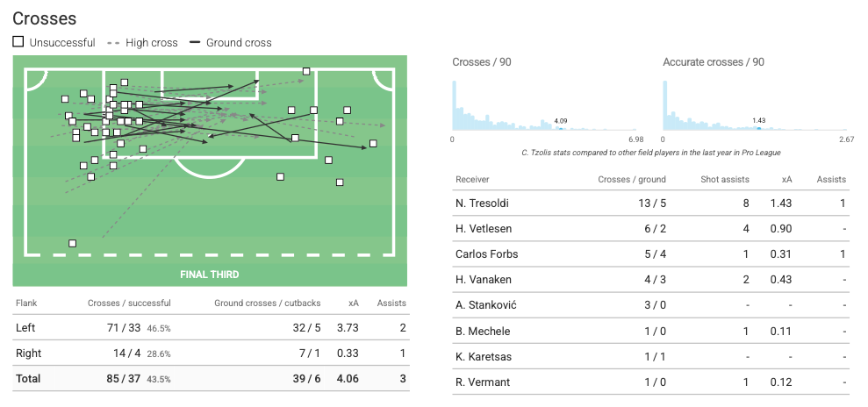This screenshot has height=407, width=868.
Task: Click the 4.09 marker in the Crosses / 90 histogram
Action: point(561,128)
